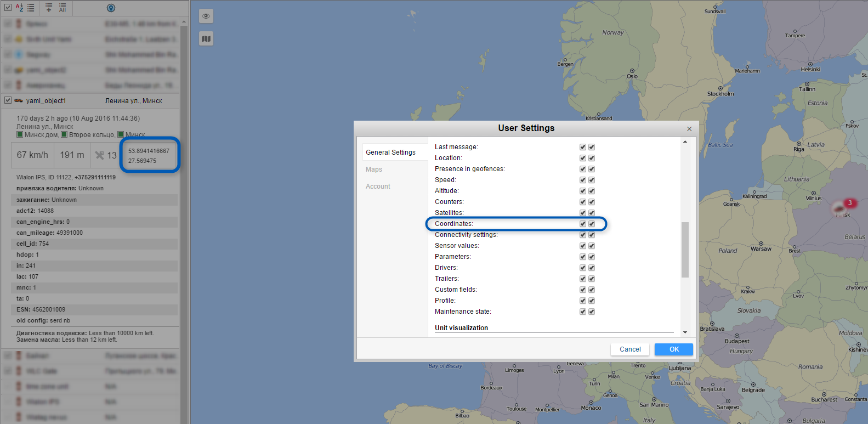
Task: Click the red cluster marker showing 3
Action: click(x=849, y=203)
